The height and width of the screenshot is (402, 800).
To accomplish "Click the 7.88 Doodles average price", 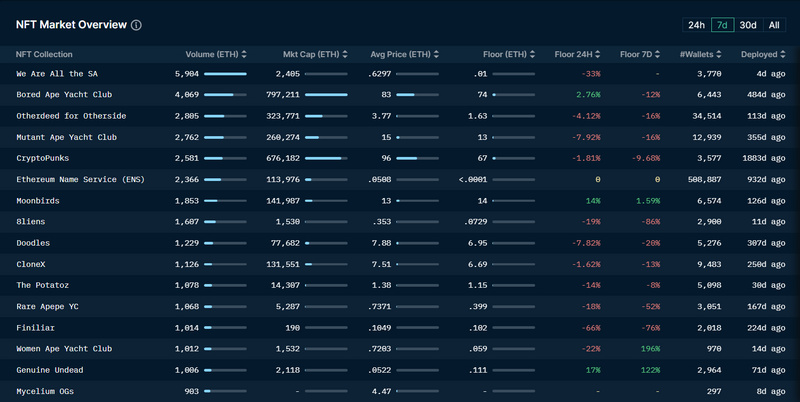I will click(x=382, y=243).
